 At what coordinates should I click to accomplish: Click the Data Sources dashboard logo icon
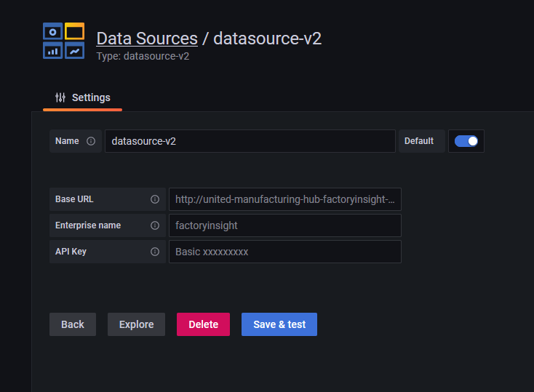pos(63,41)
